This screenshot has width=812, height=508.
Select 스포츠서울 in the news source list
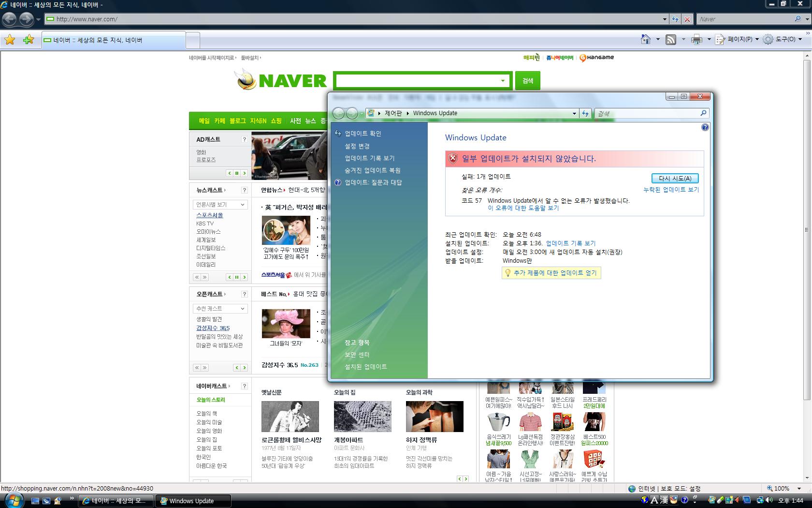click(209, 215)
